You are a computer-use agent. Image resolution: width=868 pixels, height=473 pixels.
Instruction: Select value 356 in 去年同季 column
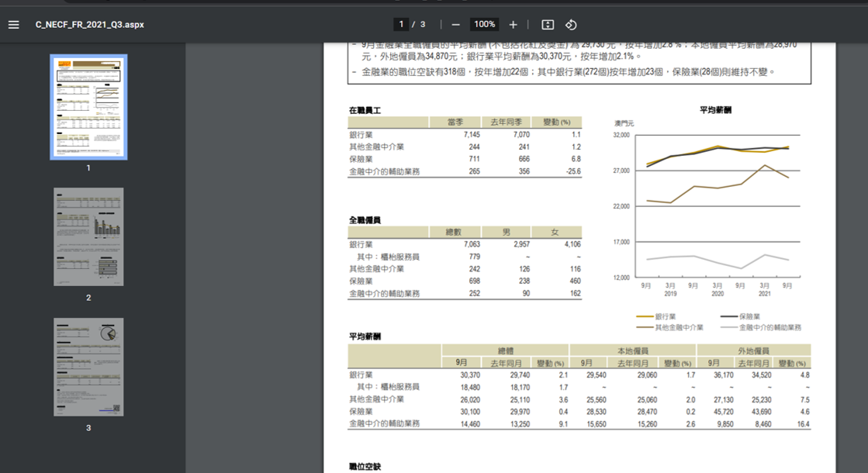(524, 171)
